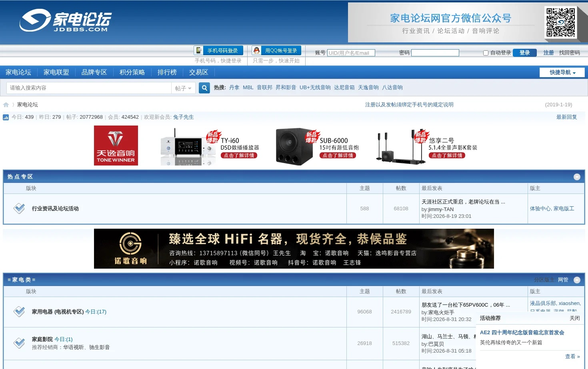
Task: Click hot search term MBL
Action: click(248, 88)
